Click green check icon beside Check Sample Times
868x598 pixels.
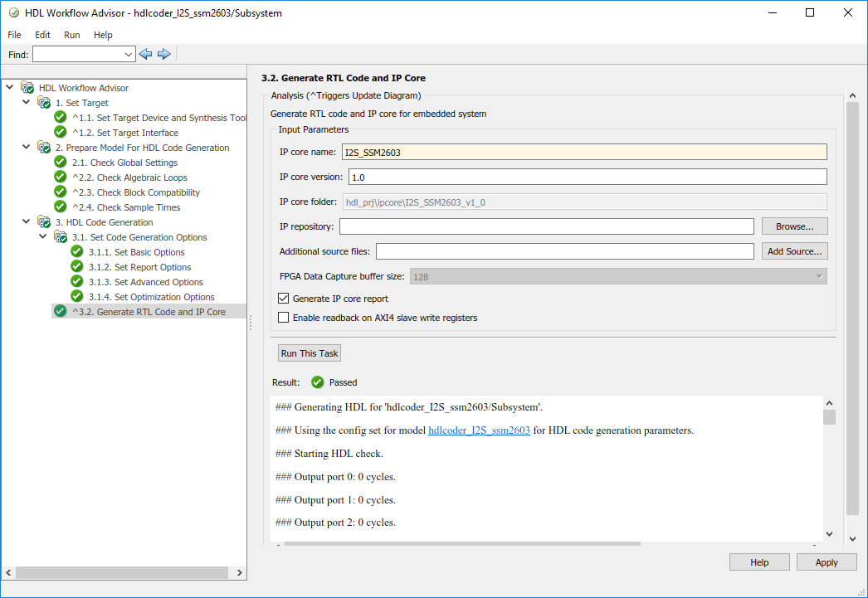click(60, 207)
